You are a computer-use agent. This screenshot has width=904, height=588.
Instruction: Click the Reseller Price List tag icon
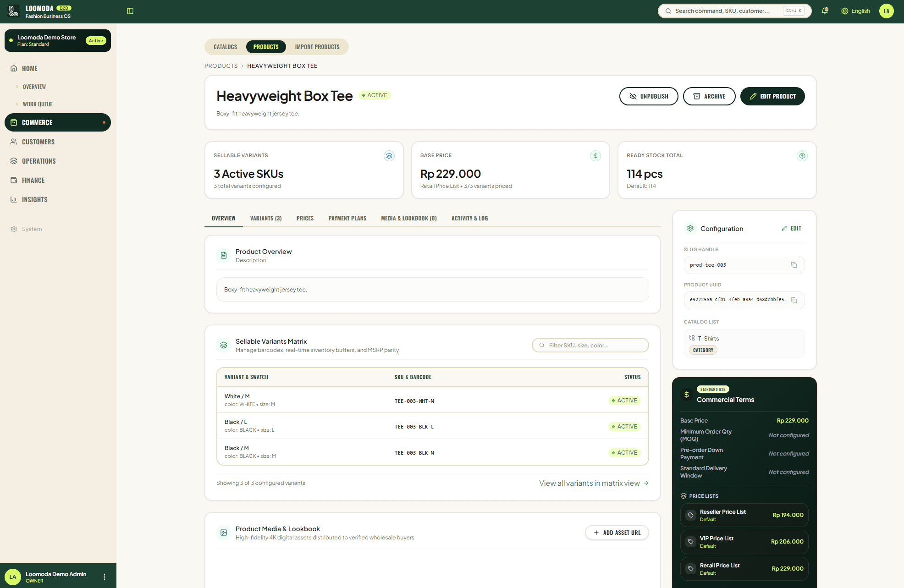click(x=691, y=515)
